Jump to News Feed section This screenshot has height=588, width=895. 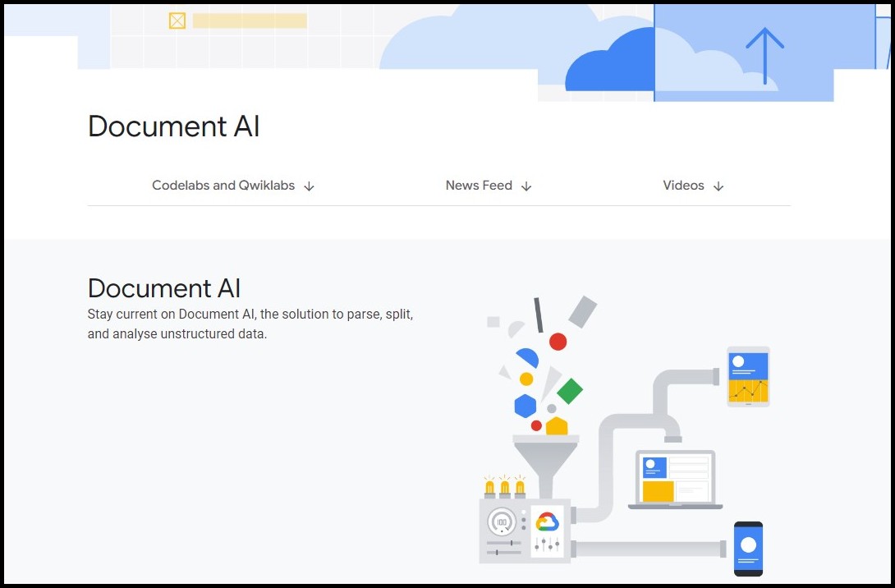(x=489, y=186)
